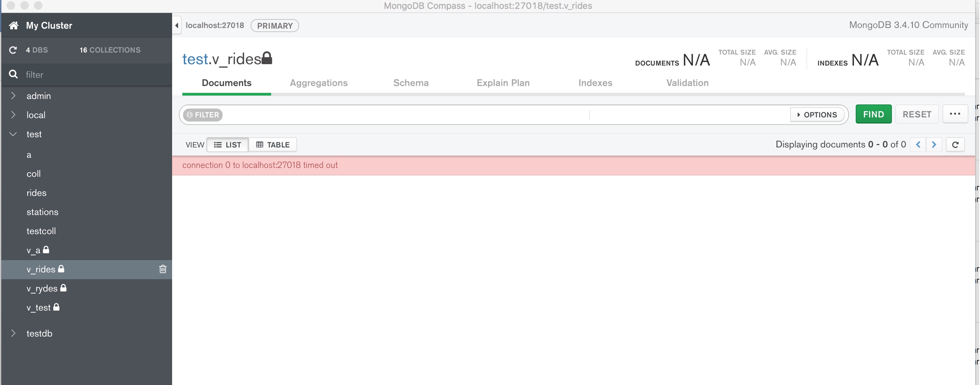Open the stations collection

coord(86,212)
